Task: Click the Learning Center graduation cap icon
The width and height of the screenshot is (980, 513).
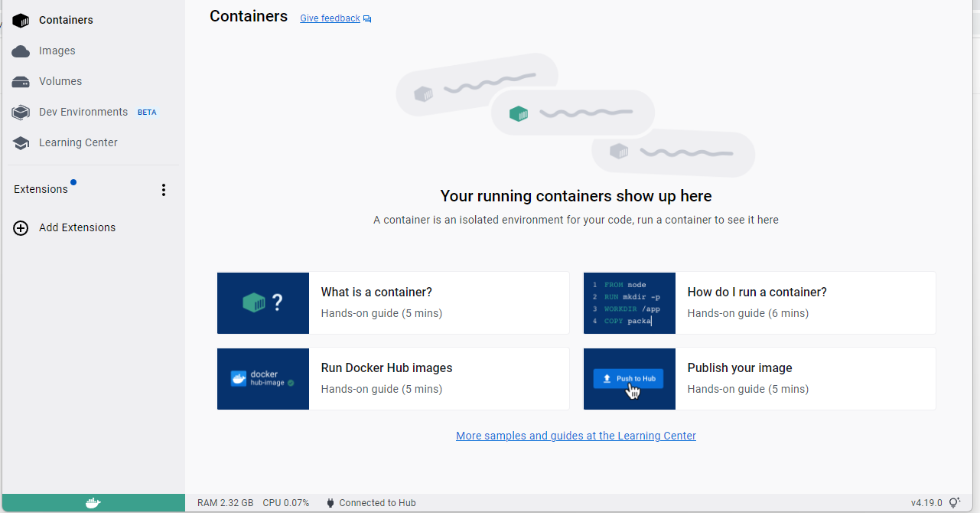Action: (x=21, y=143)
